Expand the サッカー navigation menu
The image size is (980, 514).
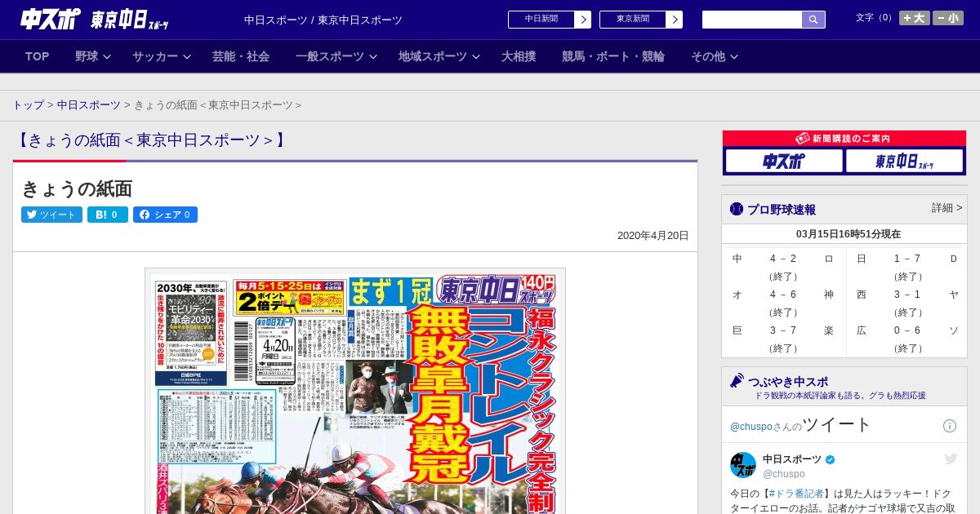pos(162,56)
